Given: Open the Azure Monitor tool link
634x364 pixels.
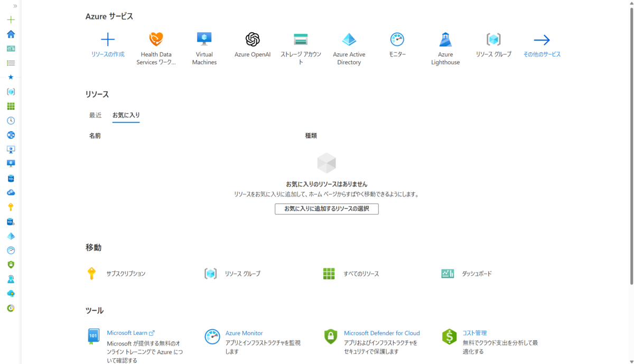Looking at the screenshot, I should coord(244,333).
